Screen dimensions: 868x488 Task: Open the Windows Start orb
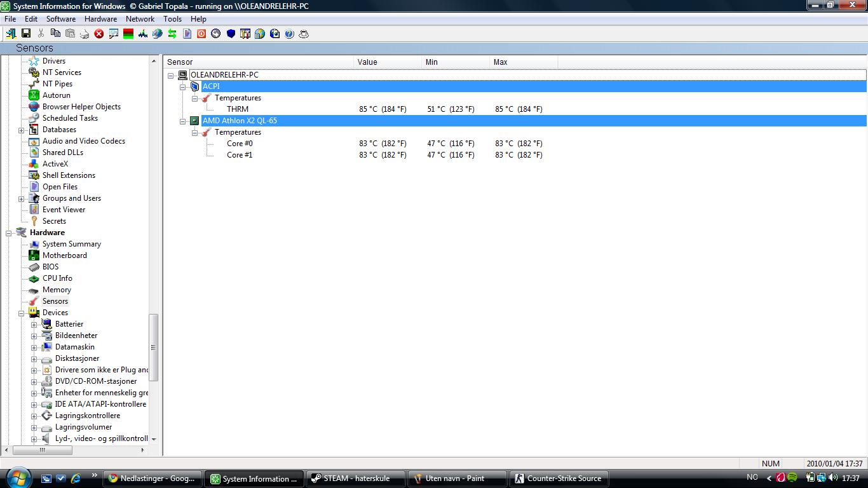17,477
